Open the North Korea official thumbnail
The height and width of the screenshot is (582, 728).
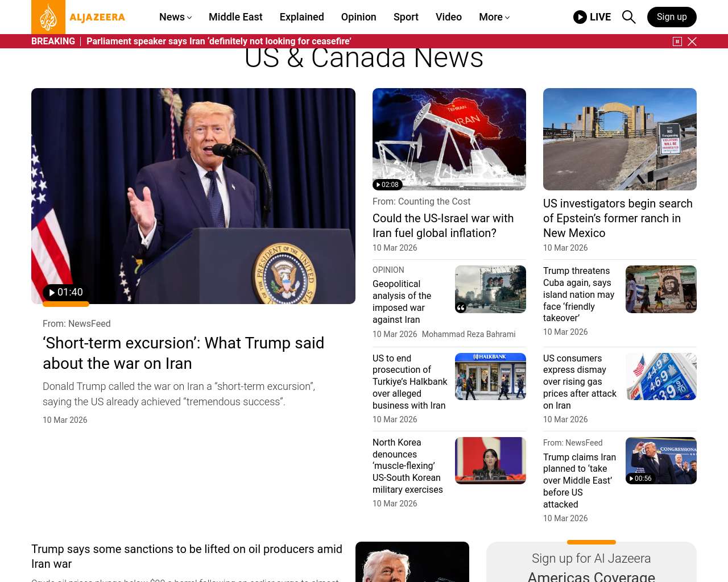pyautogui.click(x=490, y=460)
